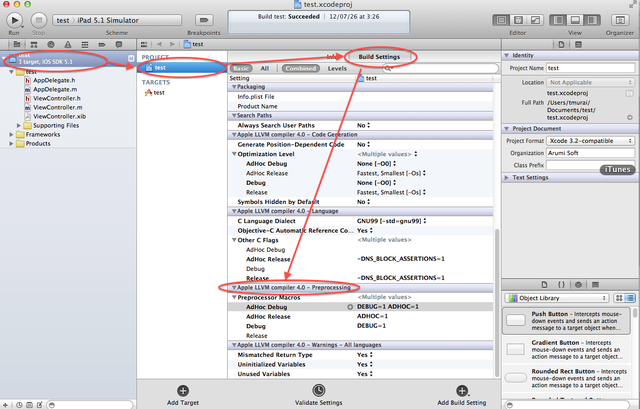The image size is (640, 409).
Task: Expand the Supporting Files folder
Action: pos(19,125)
